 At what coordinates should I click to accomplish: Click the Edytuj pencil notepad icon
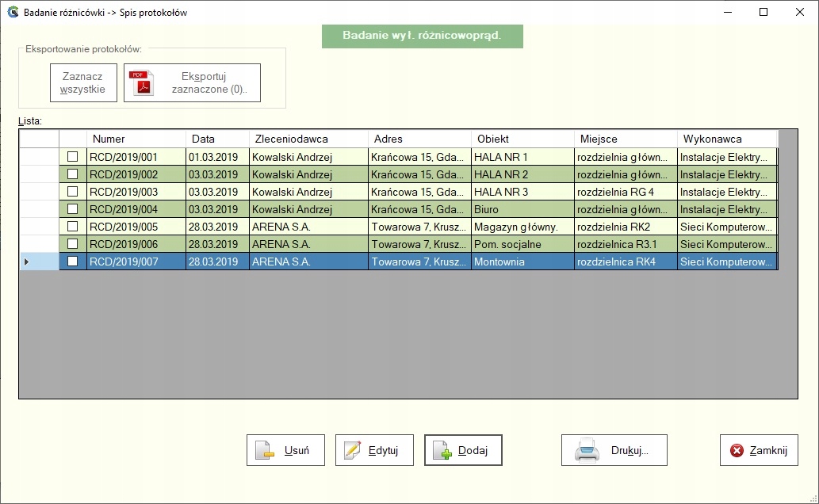click(351, 451)
